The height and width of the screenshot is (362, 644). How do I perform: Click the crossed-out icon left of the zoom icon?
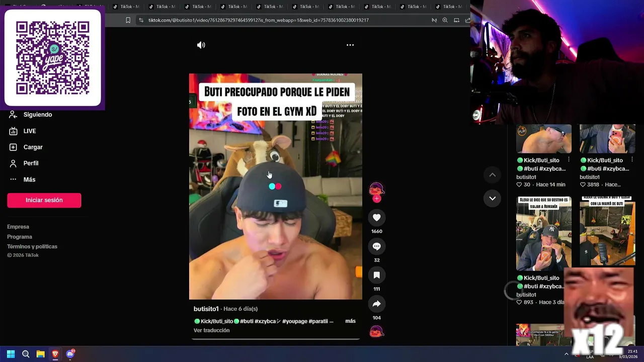[434, 20]
